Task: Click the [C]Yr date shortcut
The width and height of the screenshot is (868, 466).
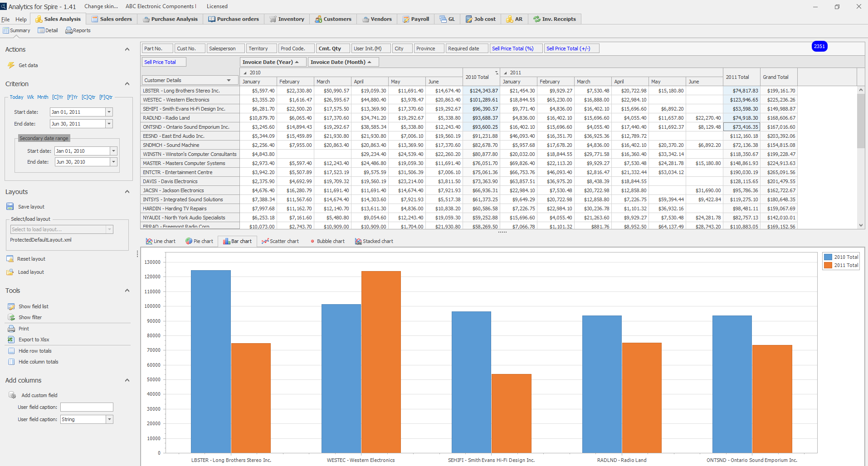Action: [x=58, y=97]
